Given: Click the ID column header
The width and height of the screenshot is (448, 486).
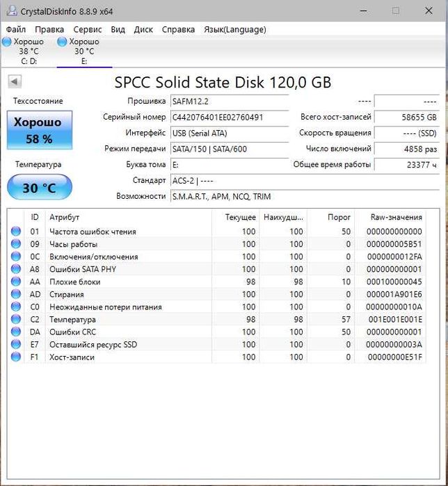Looking at the screenshot, I should point(35,217).
